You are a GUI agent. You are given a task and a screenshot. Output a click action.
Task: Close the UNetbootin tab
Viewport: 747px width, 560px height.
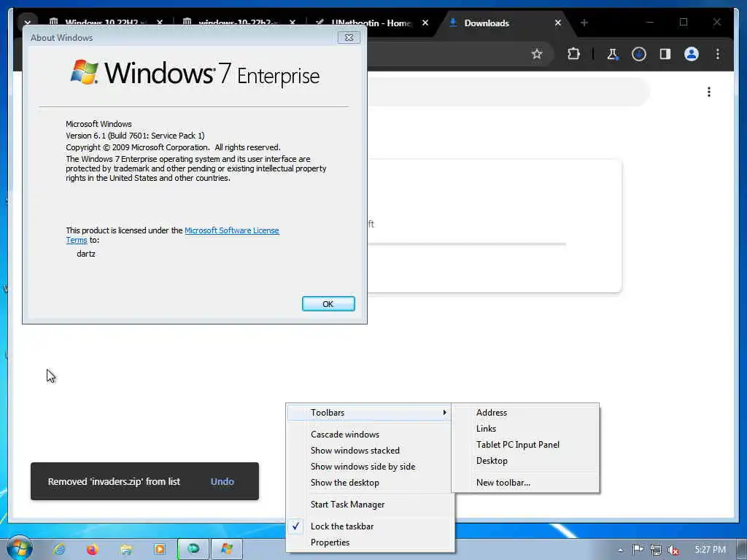click(425, 23)
